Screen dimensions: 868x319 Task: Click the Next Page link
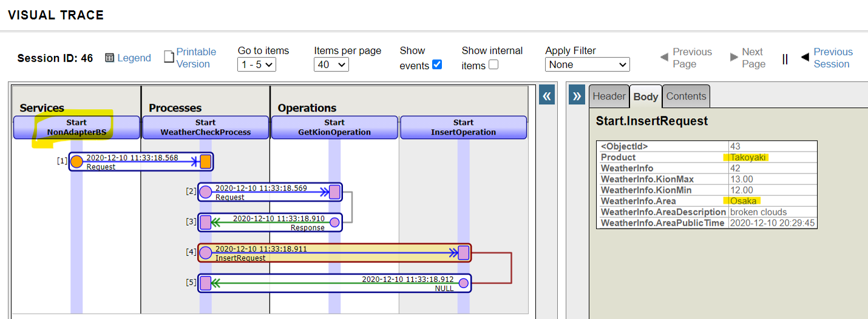pos(753,58)
